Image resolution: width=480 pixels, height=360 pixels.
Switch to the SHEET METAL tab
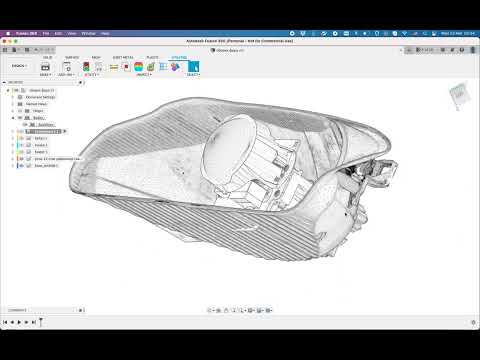coord(123,57)
